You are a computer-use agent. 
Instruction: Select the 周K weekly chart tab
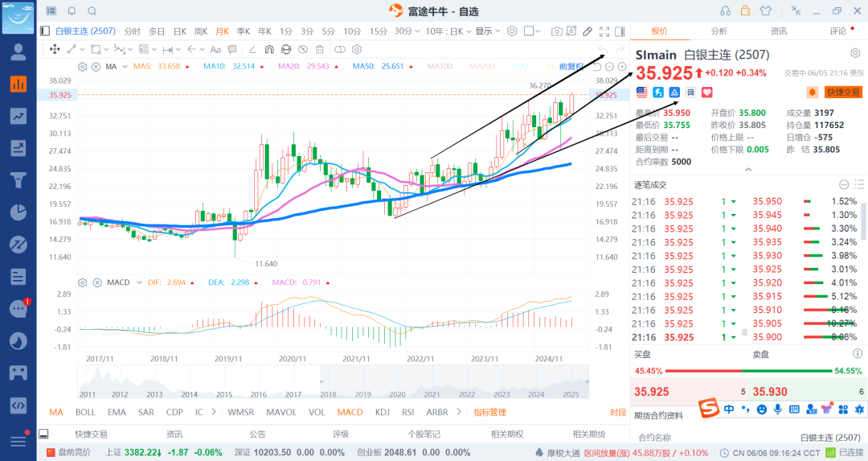click(x=201, y=31)
